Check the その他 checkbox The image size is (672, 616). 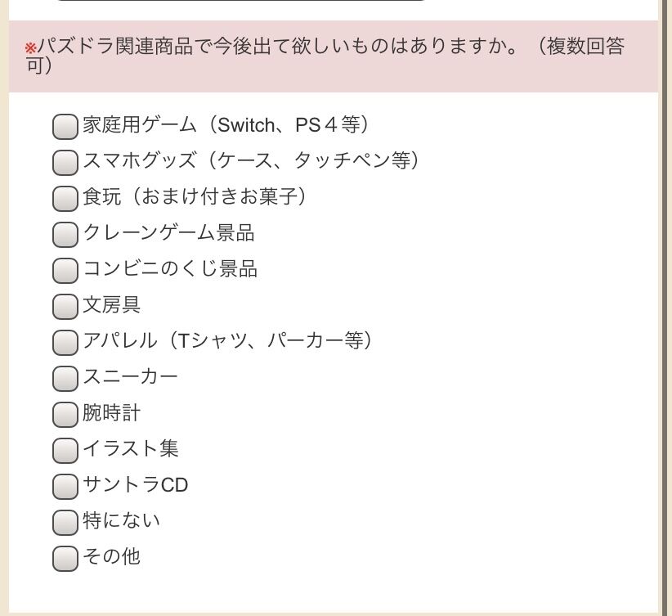tap(65, 559)
